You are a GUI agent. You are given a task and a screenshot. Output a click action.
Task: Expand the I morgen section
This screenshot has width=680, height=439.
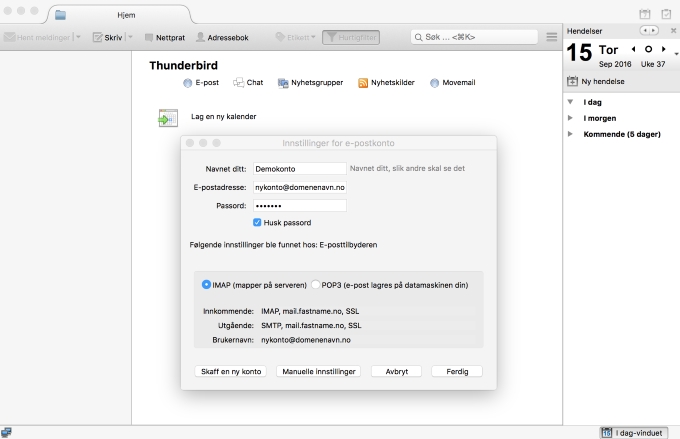coord(570,118)
